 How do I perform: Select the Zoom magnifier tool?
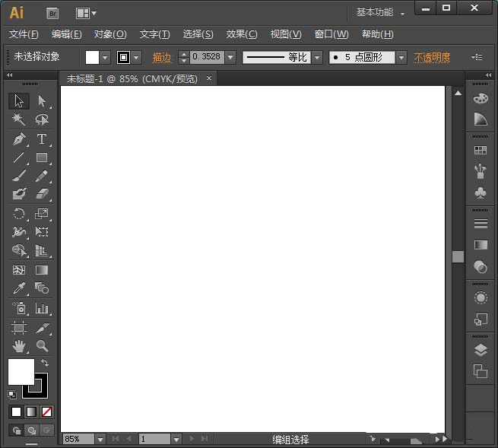[42, 346]
